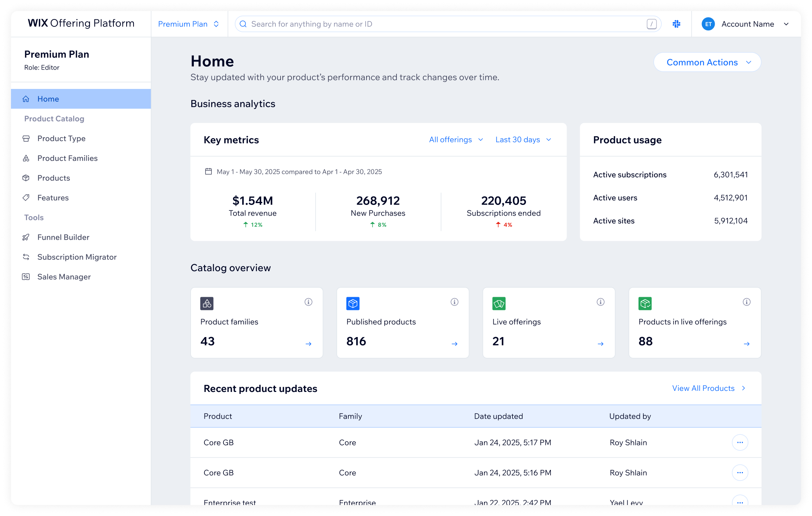Click the Sales Manager percent icon
The width and height of the screenshot is (812, 516).
(x=26, y=277)
